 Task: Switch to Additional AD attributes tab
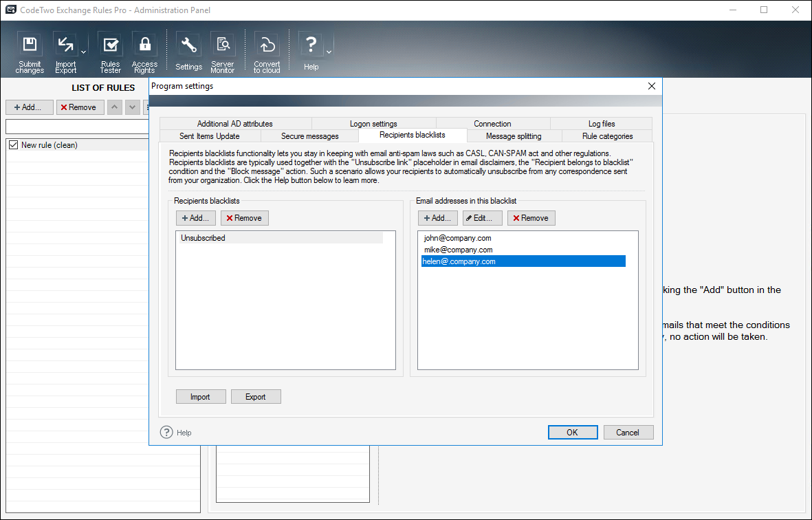pos(235,124)
